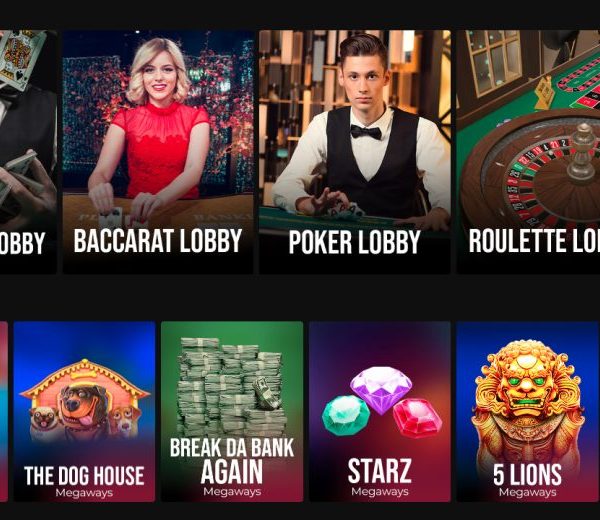Launch The Dog House Megaways game
This screenshot has height=520, width=600.
point(84,411)
